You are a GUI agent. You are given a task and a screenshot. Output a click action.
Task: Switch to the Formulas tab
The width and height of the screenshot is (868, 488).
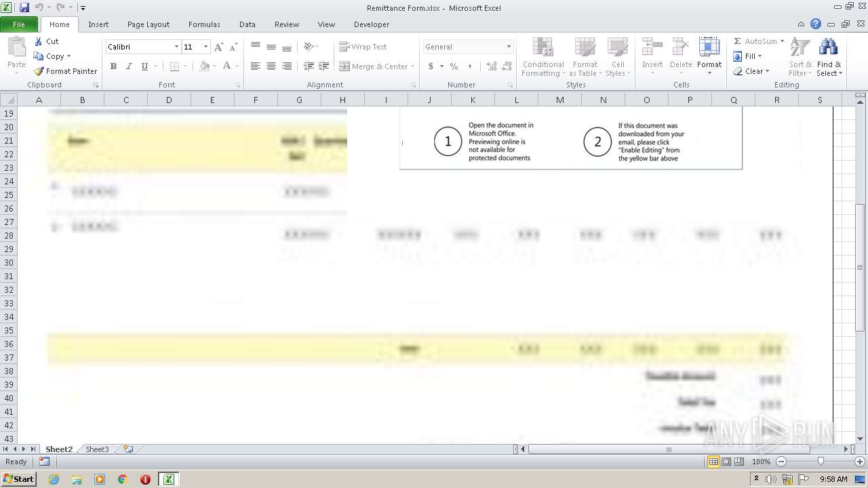[204, 24]
